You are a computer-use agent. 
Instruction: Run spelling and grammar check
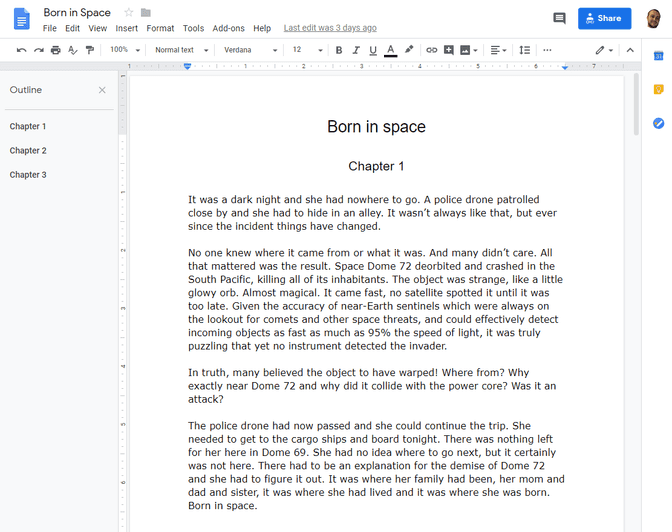[73, 50]
